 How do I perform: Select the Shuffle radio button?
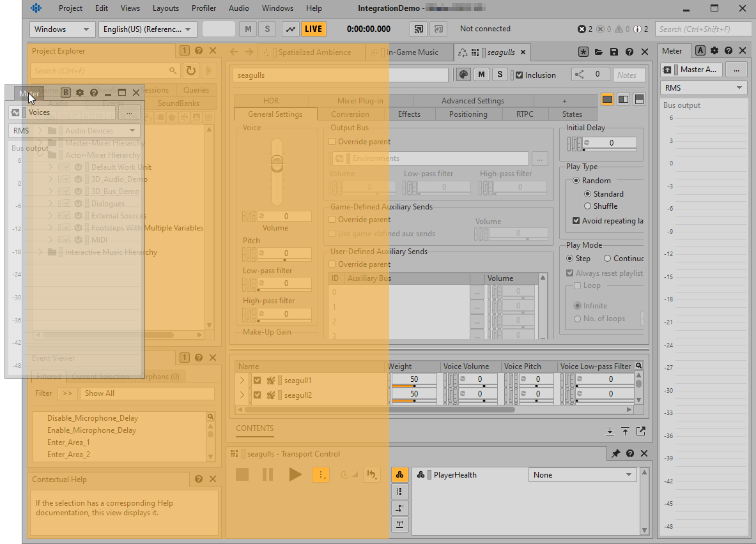click(x=587, y=206)
